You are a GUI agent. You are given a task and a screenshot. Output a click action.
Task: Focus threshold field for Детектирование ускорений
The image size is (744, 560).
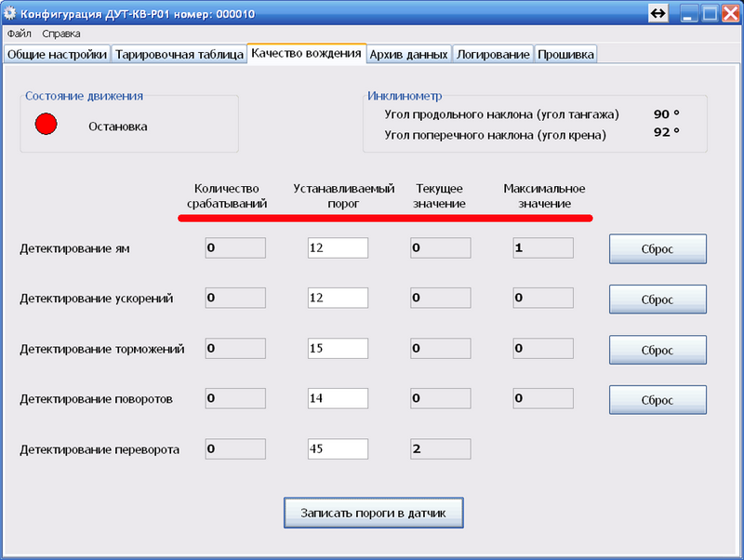[338, 298]
